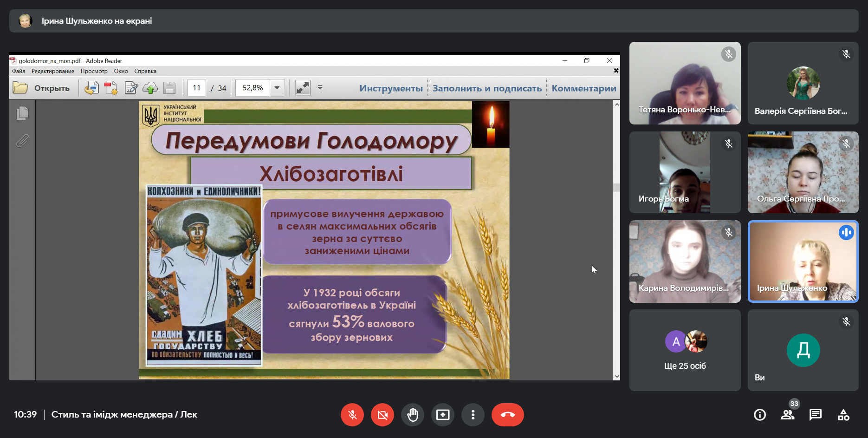Toggle the muted microphone button

pyautogui.click(x=352, y=415)
